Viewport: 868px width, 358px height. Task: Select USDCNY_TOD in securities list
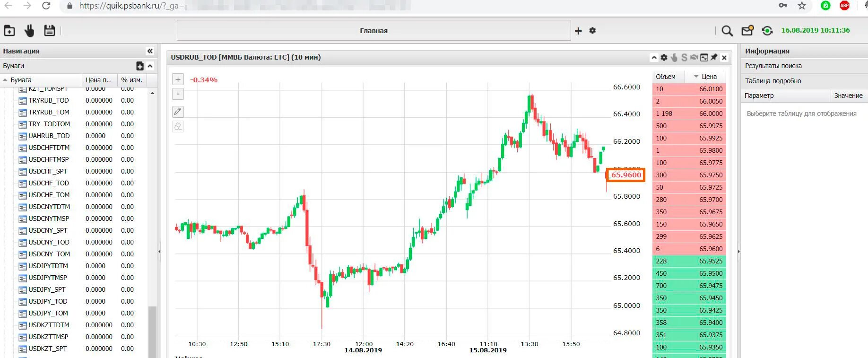pos(49,242)
